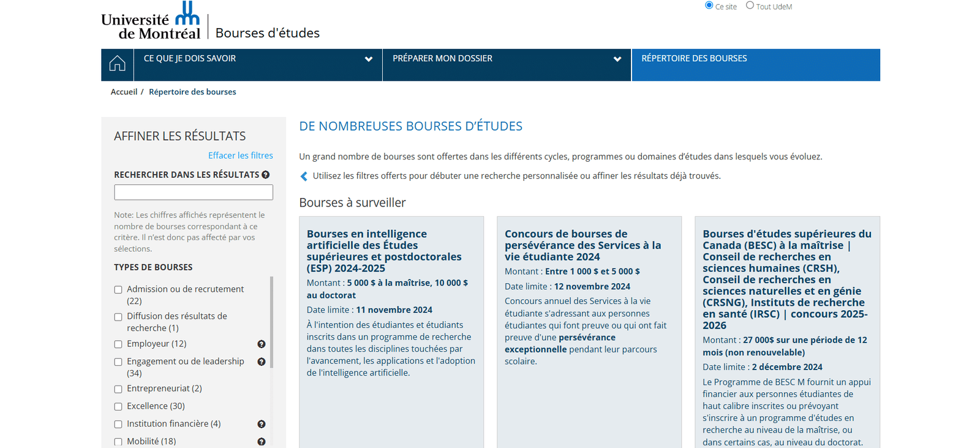
Task: Check Diffusion des résultats de recherche filter
Action: pyautogui.click(x=118, y=317)
